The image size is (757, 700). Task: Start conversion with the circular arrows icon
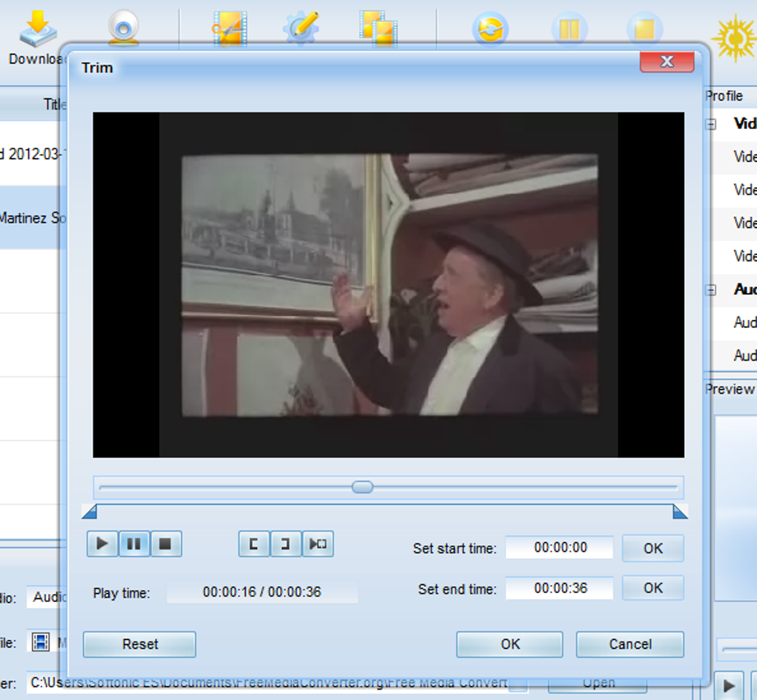click(x=490, y=29)
